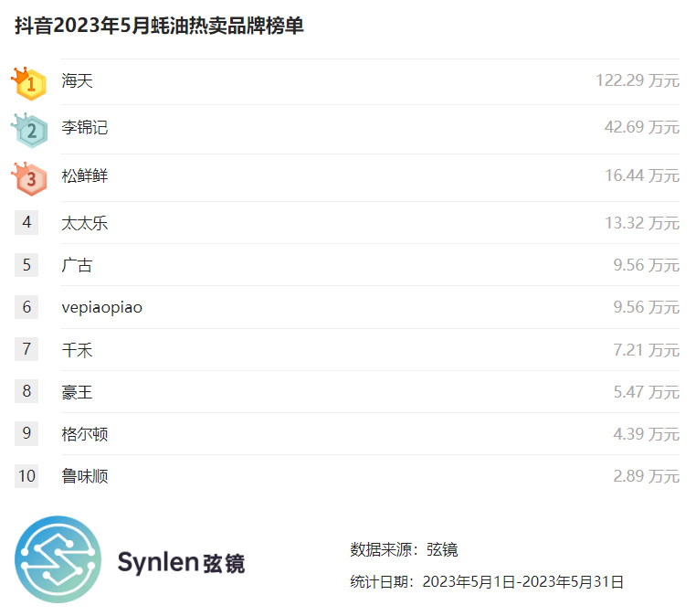Click the rank number 6 box
The width and height of the screenshot is (696, 616).
[26, 307]
